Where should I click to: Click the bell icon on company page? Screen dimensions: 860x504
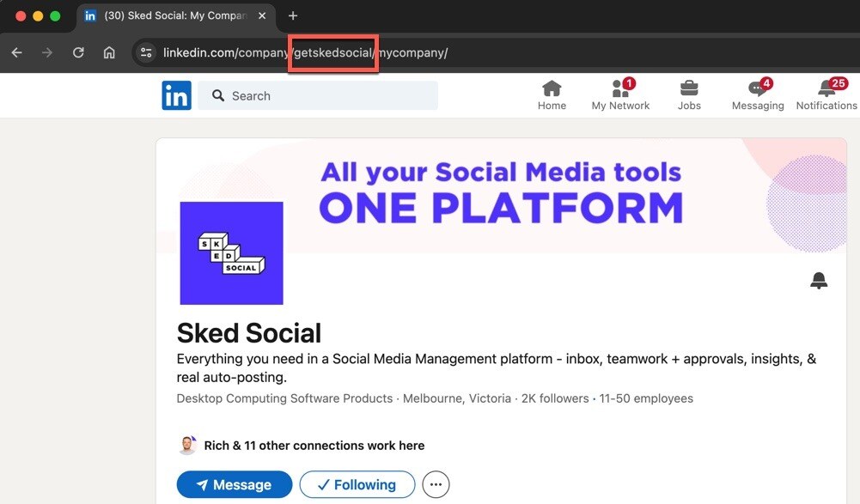pyautogui.click(x=819, y=280)
